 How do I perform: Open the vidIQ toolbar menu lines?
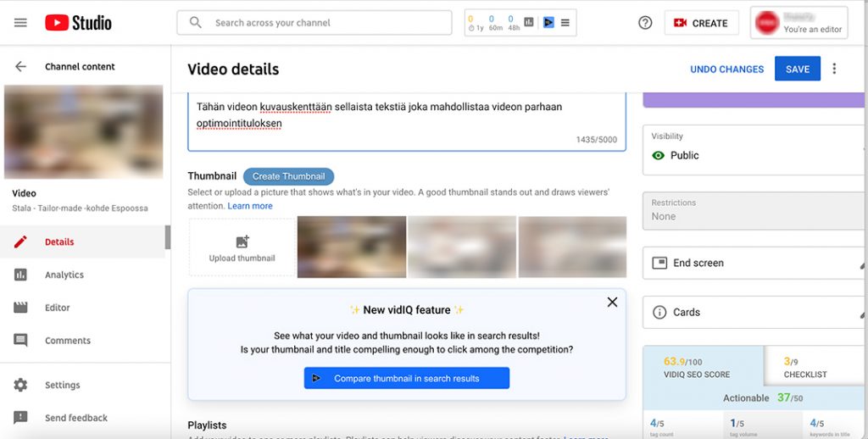(565, 23)
